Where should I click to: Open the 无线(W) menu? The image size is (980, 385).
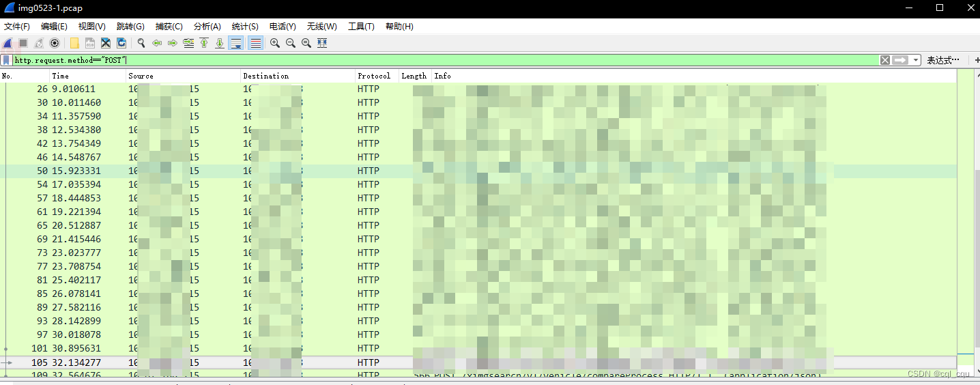(x=322, y=27)
